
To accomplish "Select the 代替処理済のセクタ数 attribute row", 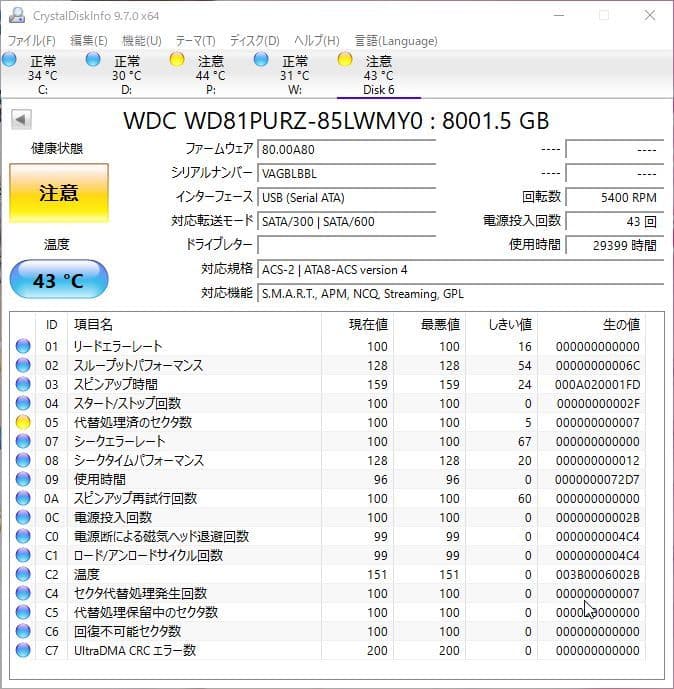I will pos(328,422).
